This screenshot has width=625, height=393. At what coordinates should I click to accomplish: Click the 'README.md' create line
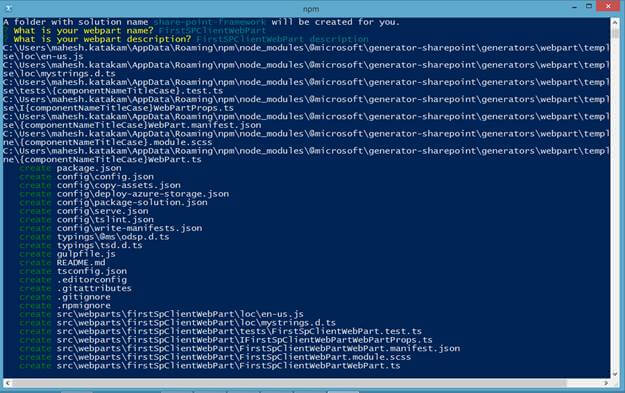(62, 263)
